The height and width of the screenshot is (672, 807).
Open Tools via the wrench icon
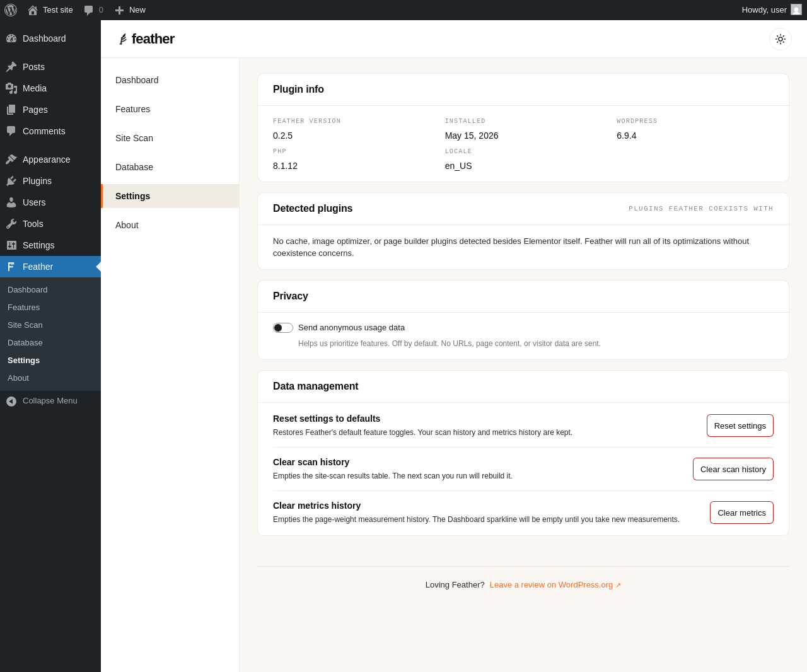coord(11,224)
